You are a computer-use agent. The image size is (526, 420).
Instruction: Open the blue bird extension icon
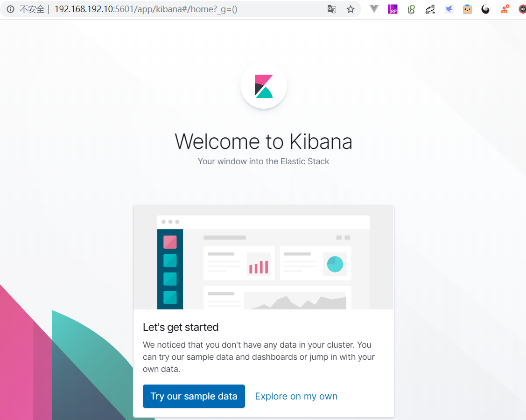449,9
